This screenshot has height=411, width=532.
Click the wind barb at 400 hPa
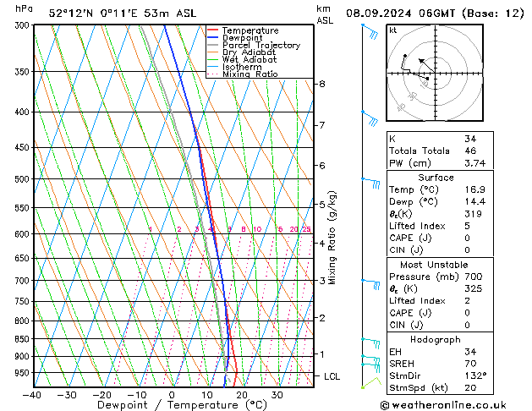pyautogui.click(x=370, y=118)
